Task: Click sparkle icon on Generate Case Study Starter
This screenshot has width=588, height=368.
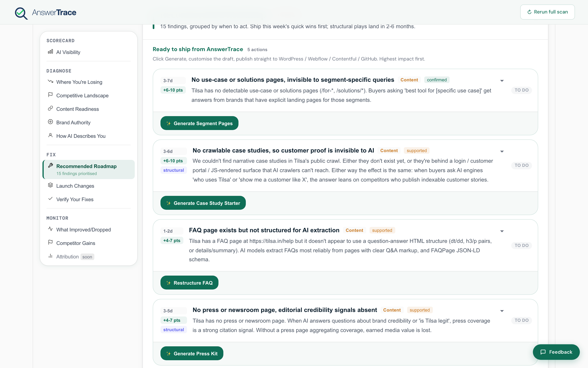Action: tap(169, 203)
